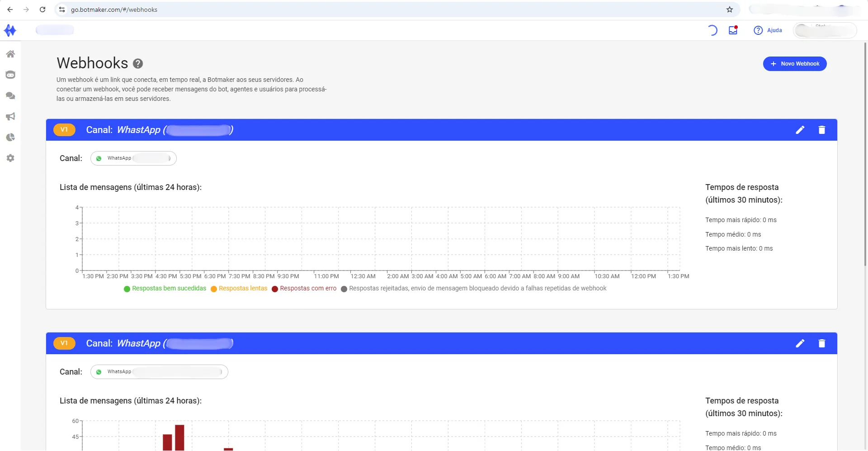This screenshot has height=451, width=868.
Task: Click the site information icon in address bar
Action: pos(62,9)
